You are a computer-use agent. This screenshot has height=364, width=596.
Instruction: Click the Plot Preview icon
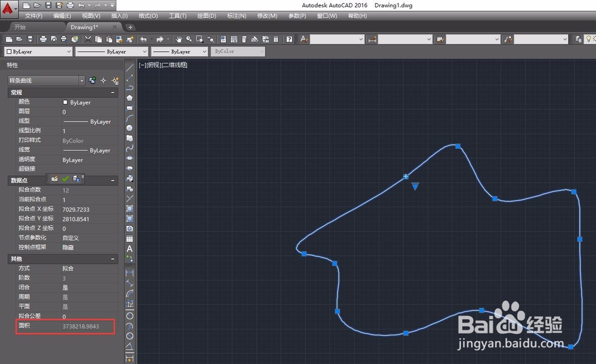(54, 39)
